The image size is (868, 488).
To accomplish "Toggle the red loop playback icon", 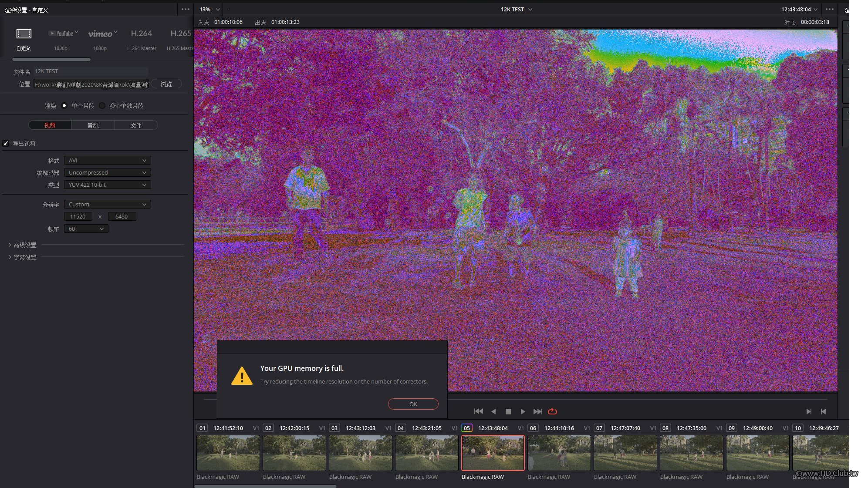I will tap(552, 411).
